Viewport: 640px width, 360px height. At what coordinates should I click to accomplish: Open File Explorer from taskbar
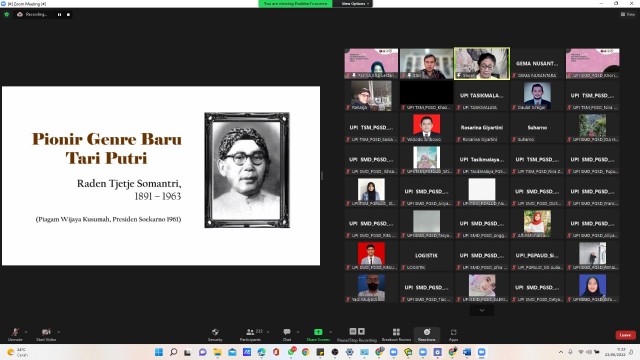click(217, 352)
